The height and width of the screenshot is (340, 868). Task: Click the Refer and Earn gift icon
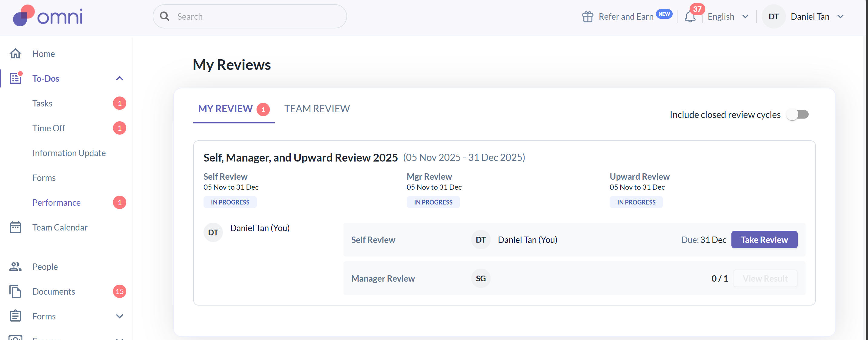click(x=587, y=17)
